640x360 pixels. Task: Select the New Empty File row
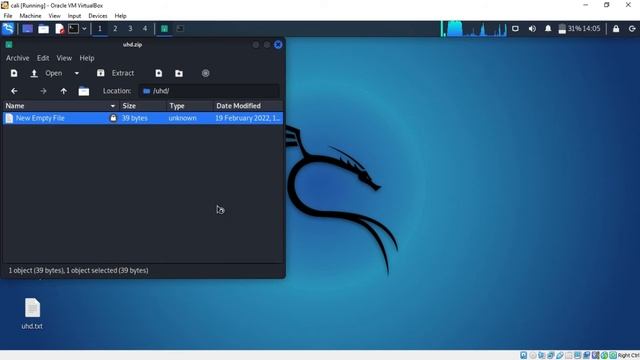coord(143,118)
